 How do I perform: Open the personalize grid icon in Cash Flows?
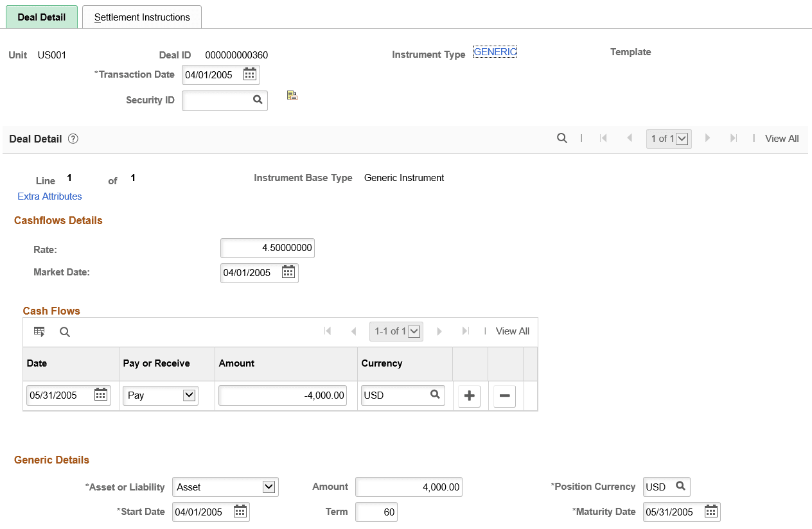[x=39, y=331]
